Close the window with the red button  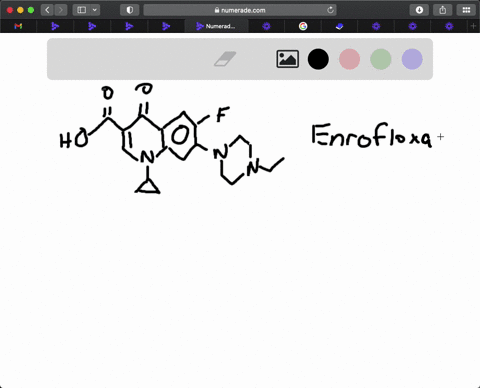[x=10, y=10]
